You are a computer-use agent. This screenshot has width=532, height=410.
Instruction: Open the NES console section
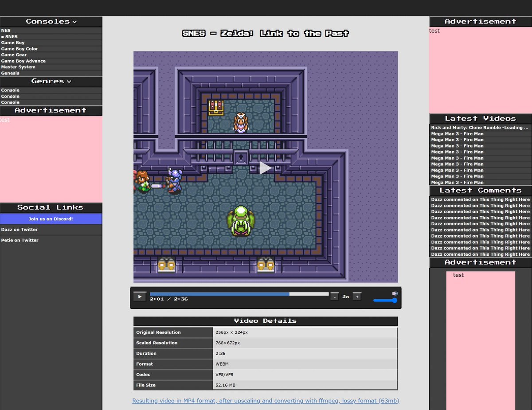coord(5,30)
